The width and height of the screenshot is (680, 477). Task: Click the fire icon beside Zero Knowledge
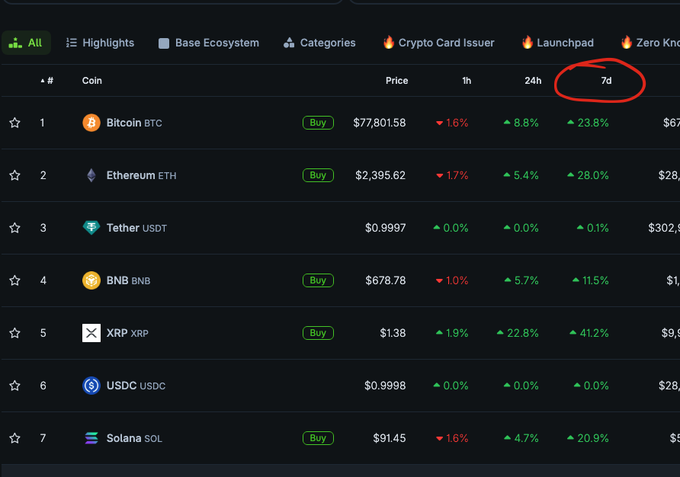pyautogui.click(x=626, y=42)
